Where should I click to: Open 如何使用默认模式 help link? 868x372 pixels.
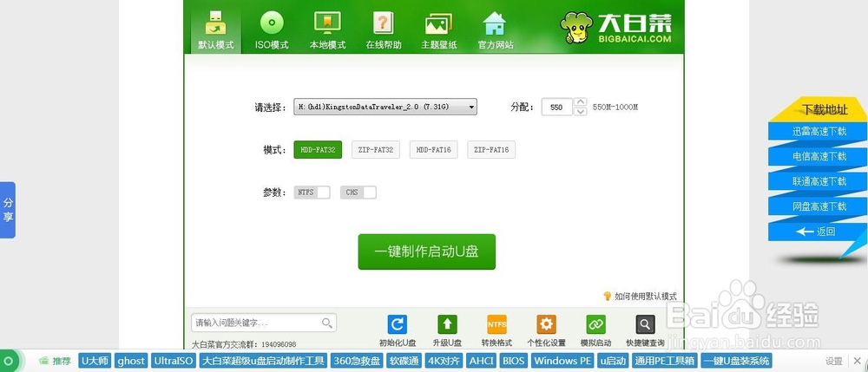pos(646,297)
